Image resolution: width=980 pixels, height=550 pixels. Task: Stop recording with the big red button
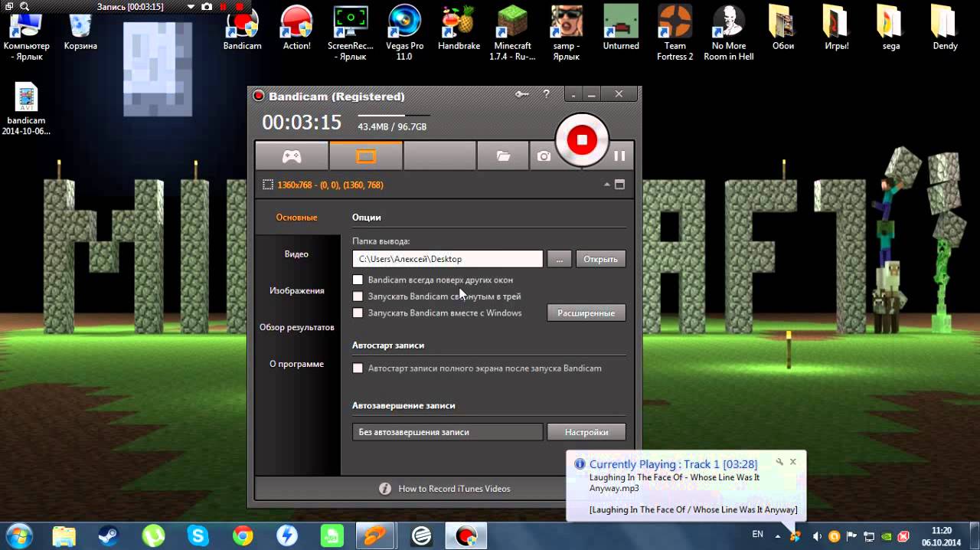(582, 139)
